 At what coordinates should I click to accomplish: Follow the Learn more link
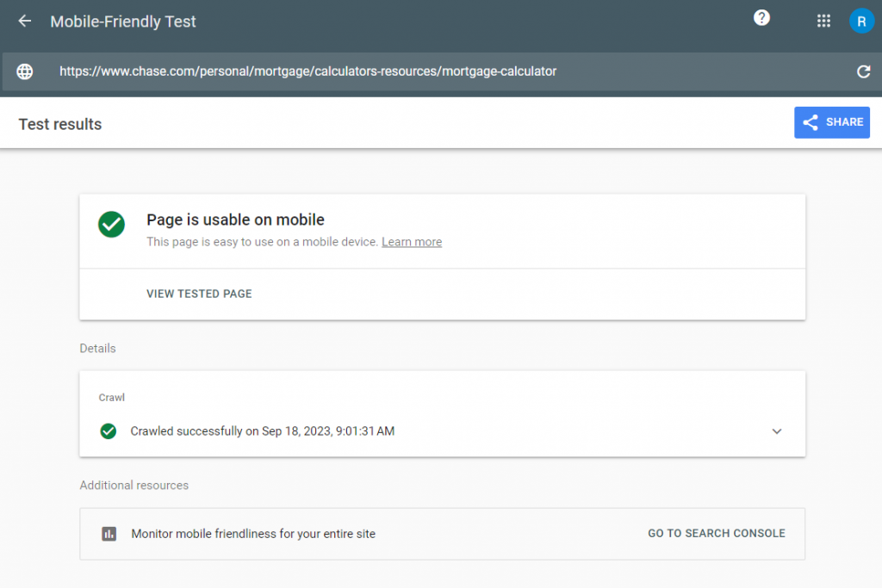(412, 242)
